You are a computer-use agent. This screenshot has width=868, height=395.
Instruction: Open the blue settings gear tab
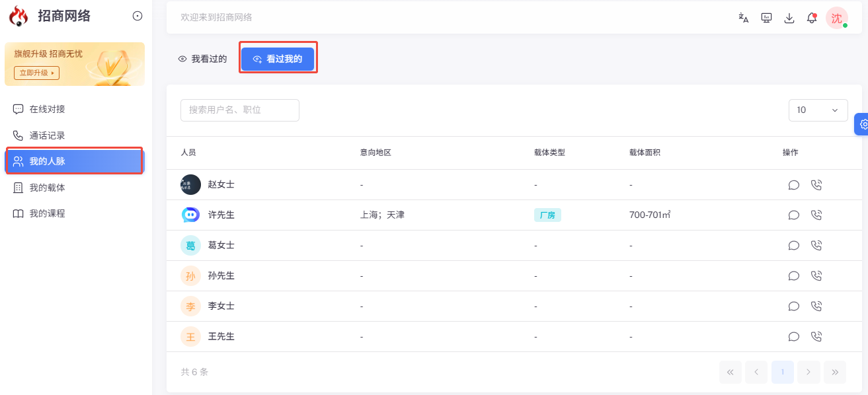(x=862, y=124)
